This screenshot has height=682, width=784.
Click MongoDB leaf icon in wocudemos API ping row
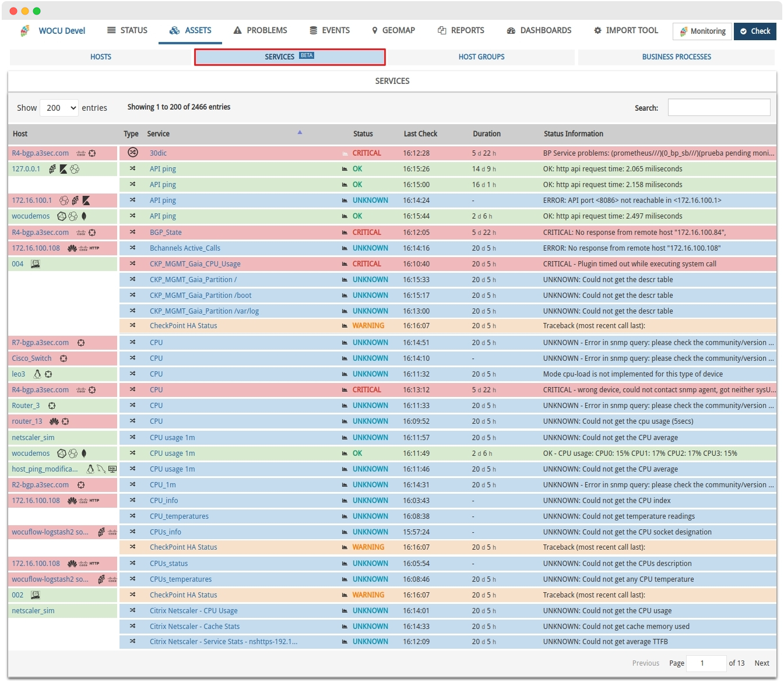[x=84, y=216]
